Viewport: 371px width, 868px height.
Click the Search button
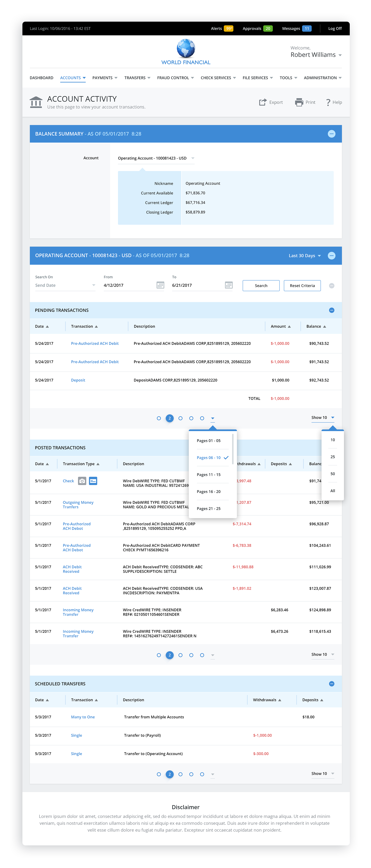point(261,285)
